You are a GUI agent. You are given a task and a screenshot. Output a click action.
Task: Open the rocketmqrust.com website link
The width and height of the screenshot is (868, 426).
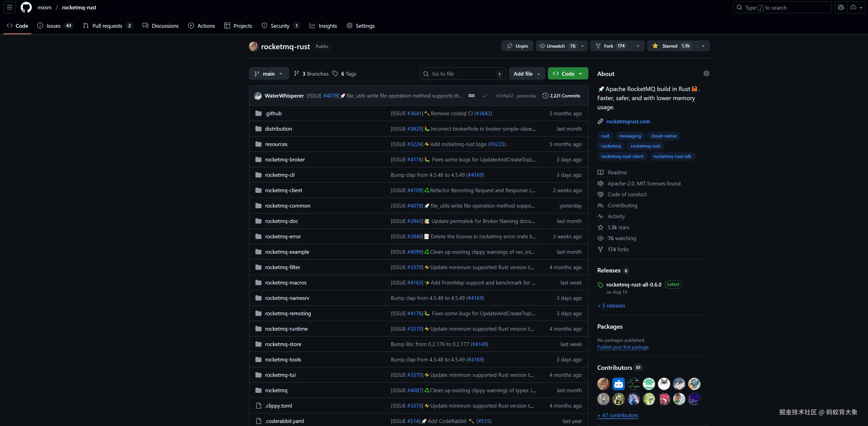click(x=628, y=121)
